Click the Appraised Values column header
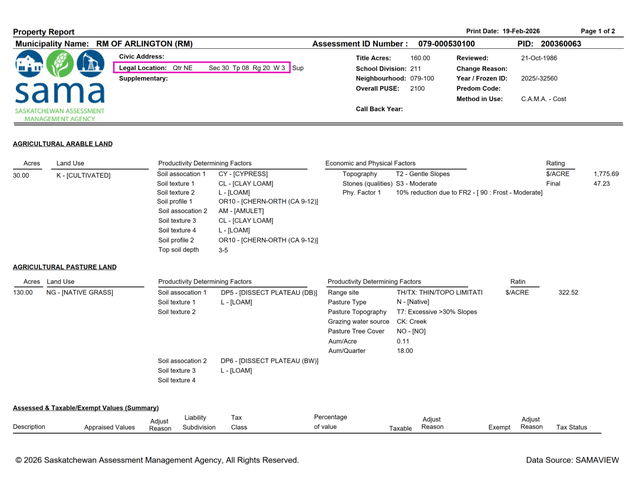This screenshot has width=640, height=494. coord(109,427)
